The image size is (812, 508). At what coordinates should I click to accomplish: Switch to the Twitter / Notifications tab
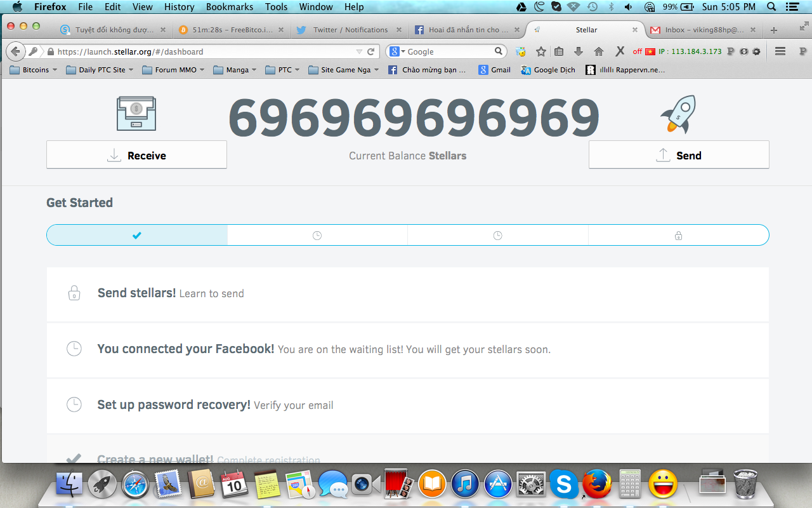coord(349,30)
